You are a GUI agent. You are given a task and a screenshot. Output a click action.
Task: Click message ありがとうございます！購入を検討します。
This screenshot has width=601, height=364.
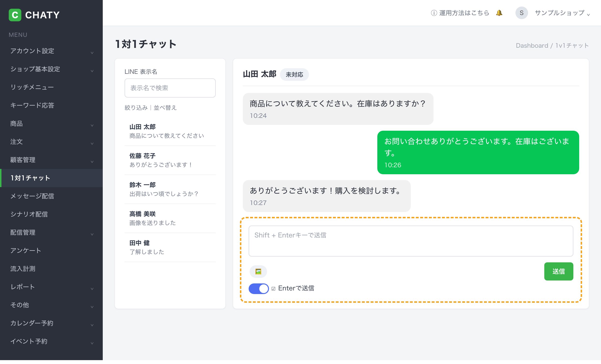pyautogui.click(x=327, y=196)
